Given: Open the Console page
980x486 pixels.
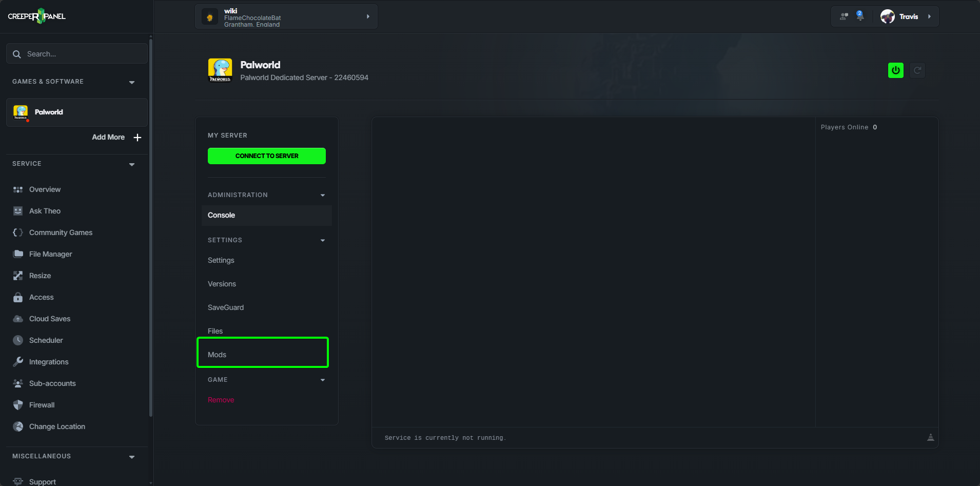Looking at the screenshot, I should click(267, 216).
